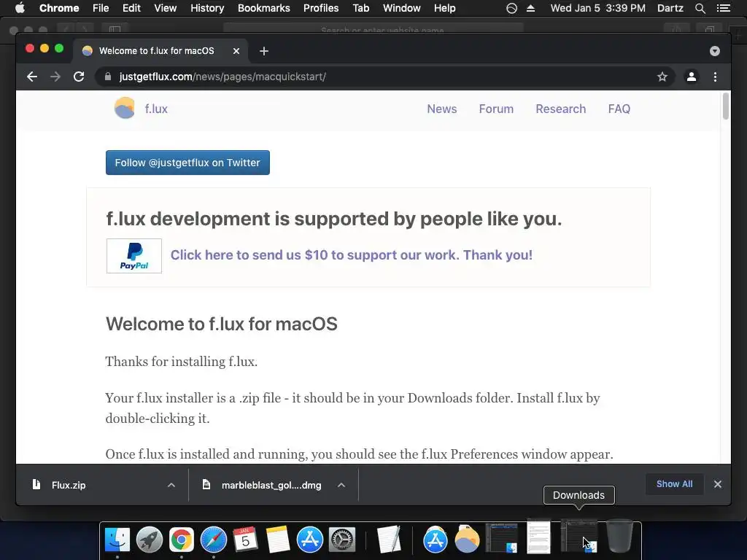This screenshot has width=747, height=560.
Task: Open the Help menu
Action: (444, 8)
